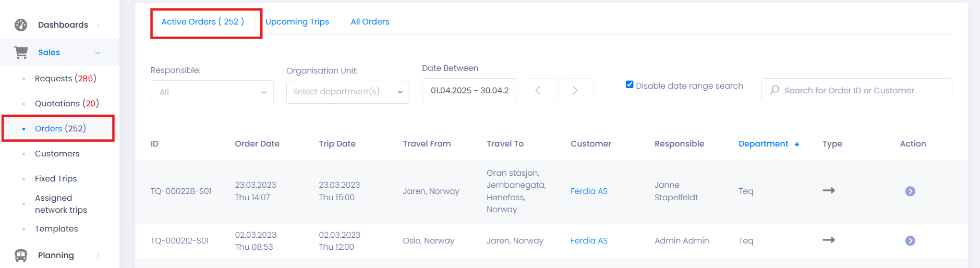Image resolution: width=980 pixels, height=268 pixels.
Task: Click the Search for Order ID or Customer field
Action: (x=856, y=90)
